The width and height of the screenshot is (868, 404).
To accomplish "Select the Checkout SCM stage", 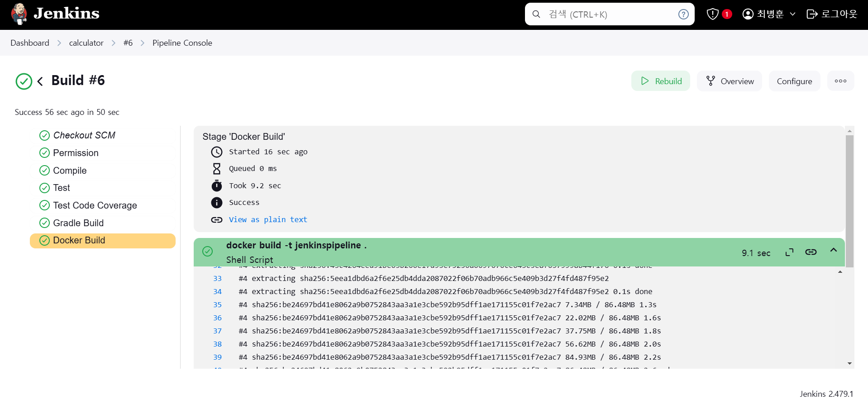I will [x=103, y=135].
